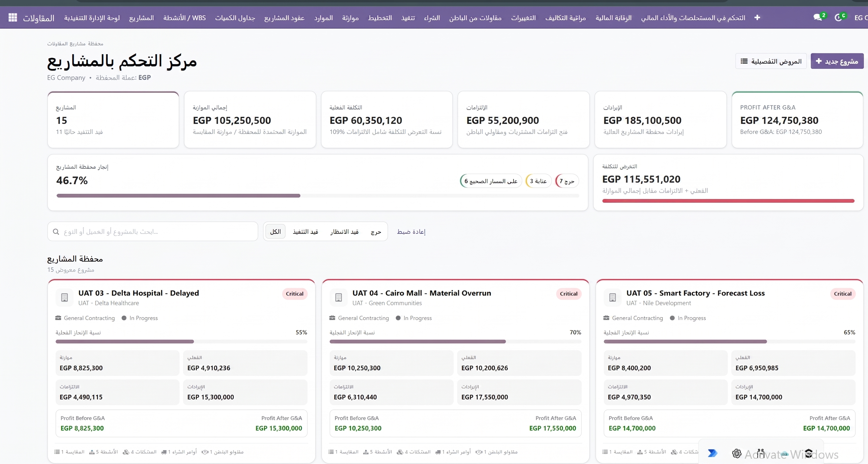The width and height of the screenshot is (868, 464).
Task: Click the العروض التفصيلية button
Action: [x=771, y=61]
